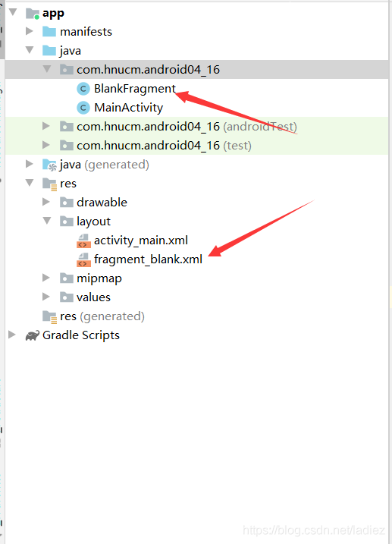Viewport: 392px width, 544px height.
Task: Click the app module icon
Action: click(x=33, y=14)
